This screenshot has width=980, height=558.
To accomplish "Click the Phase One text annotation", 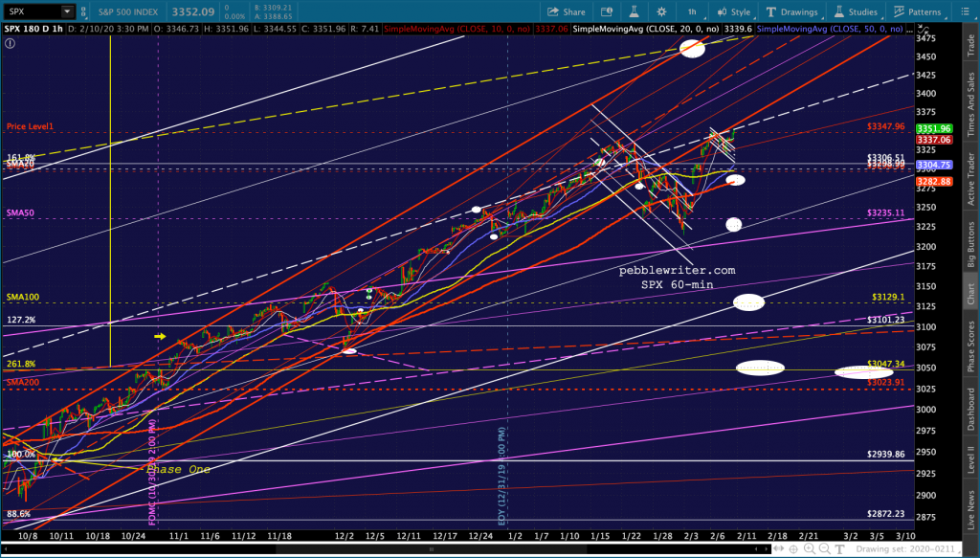I will 178,469.
